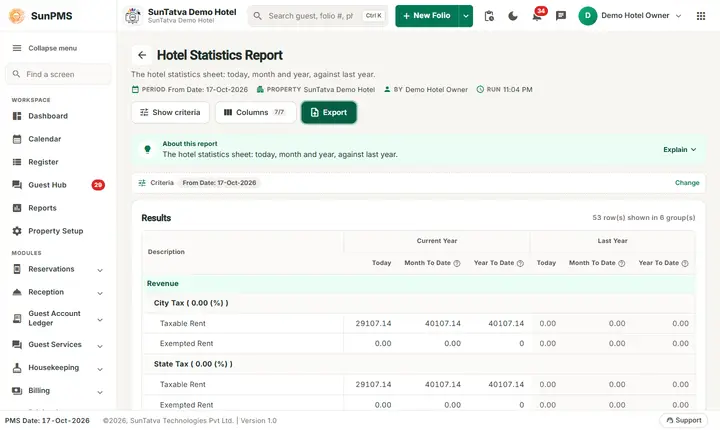Click the Change criteria link
This screenshot has height=430, width=720.
coord(687,183)
